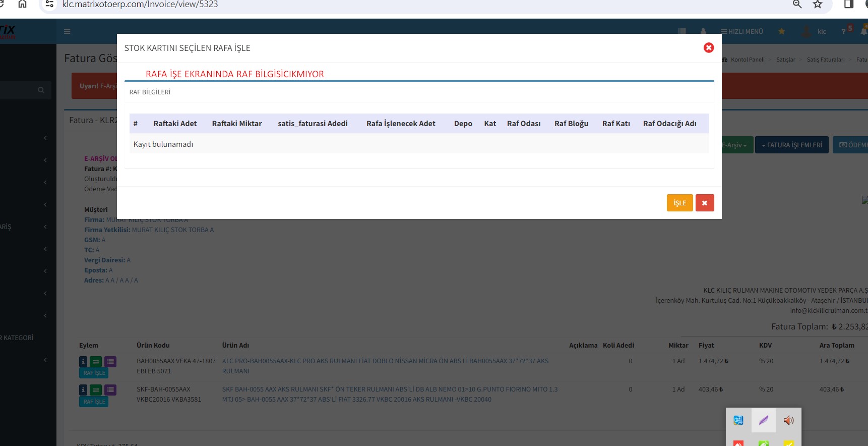Click the speaker volume icon in the system tray

pos(788,420)
